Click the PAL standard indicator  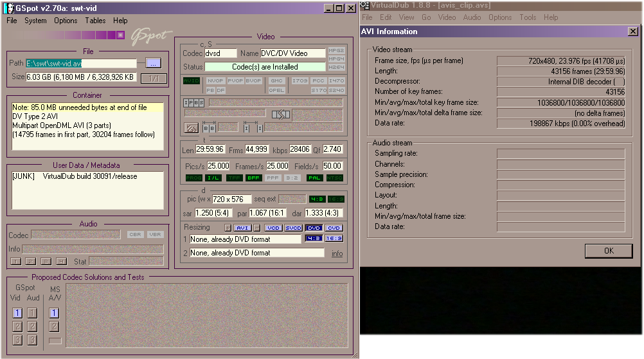click(x=314, y=178)
